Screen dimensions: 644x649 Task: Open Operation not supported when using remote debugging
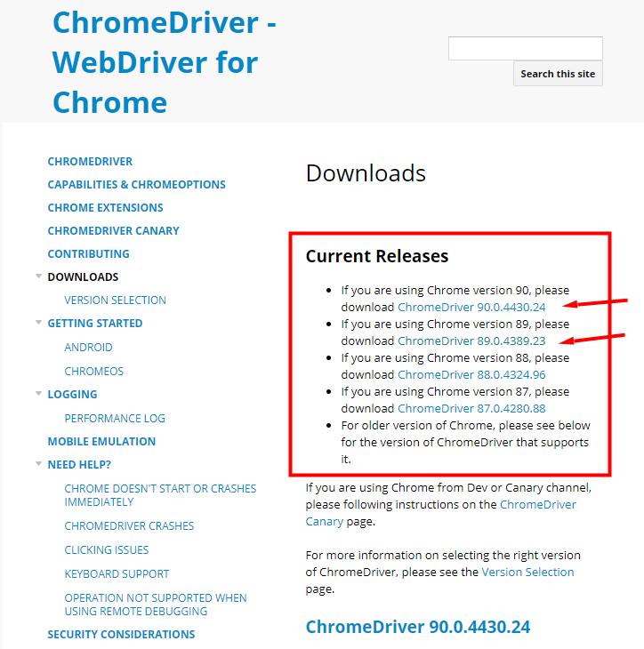tap(156, 605)
